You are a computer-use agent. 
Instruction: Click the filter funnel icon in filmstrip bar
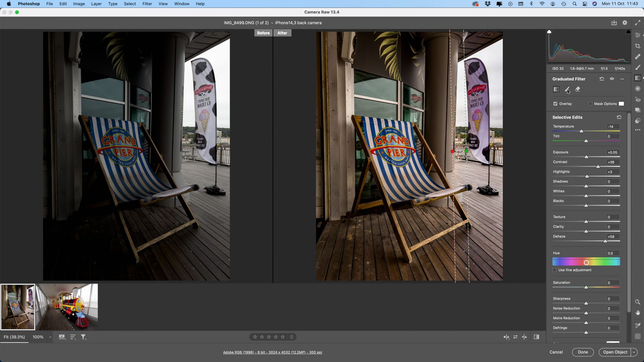tap(84, 337)
